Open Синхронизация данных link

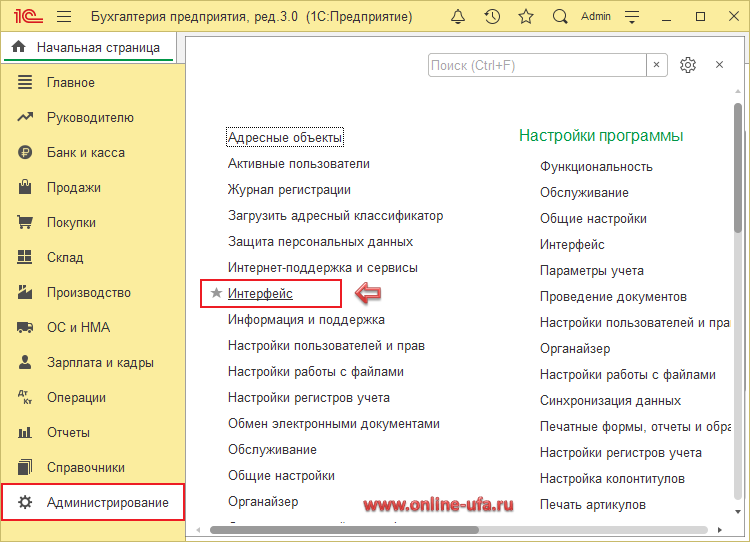click(x=610, y=400)
